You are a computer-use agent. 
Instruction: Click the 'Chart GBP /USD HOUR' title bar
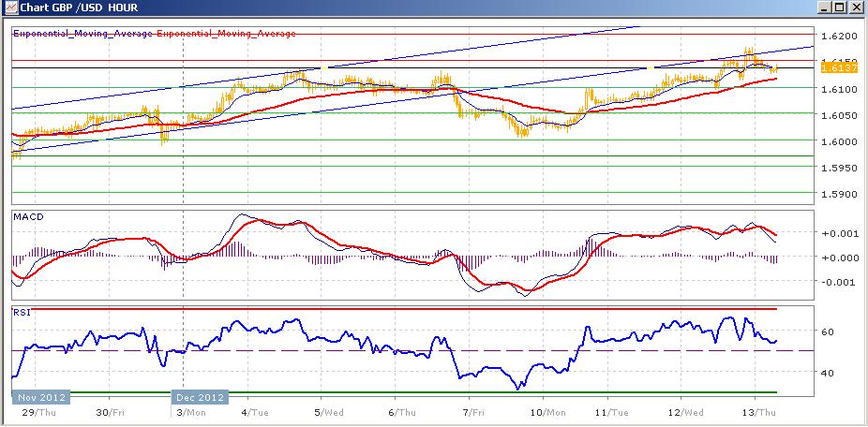click(x=375, y=8)
